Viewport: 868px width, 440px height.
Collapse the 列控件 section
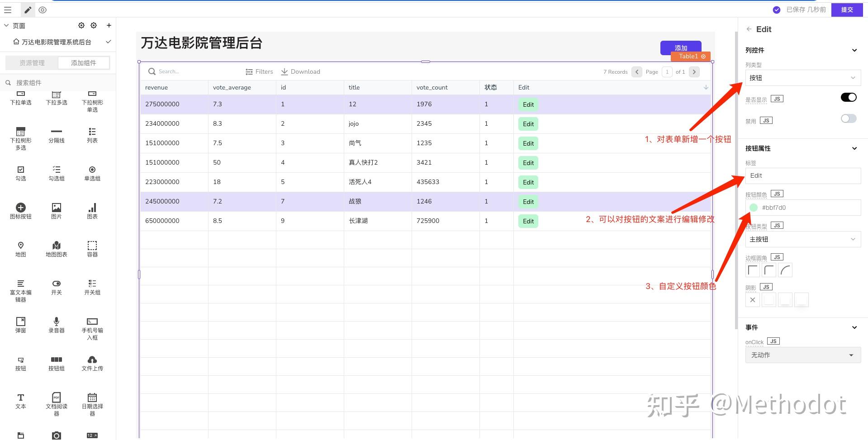pos(854,50)
